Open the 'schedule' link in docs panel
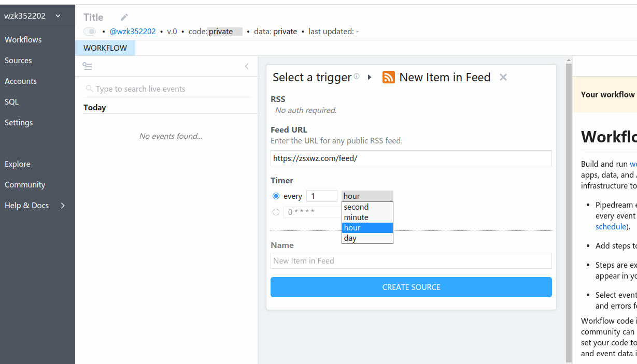Viewport: 637px width, 364px height. point(611,227)
